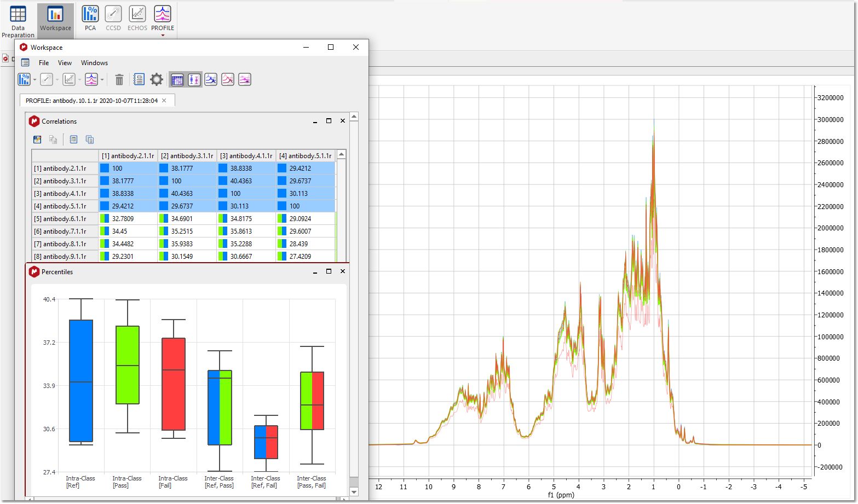This screenshot has height=504, width=858.
Task: Open the File menu in Workspace
Action: point(44,63)
